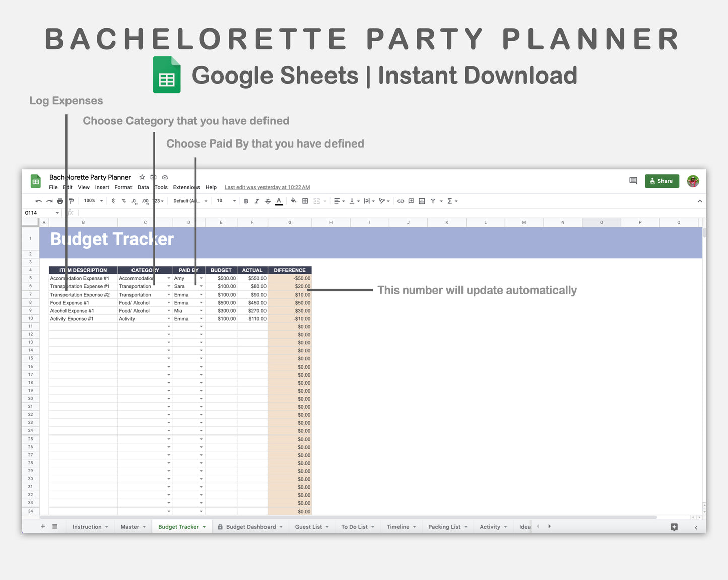Click the Name box showing O114

pyautogui.click(x=40, y=213)
